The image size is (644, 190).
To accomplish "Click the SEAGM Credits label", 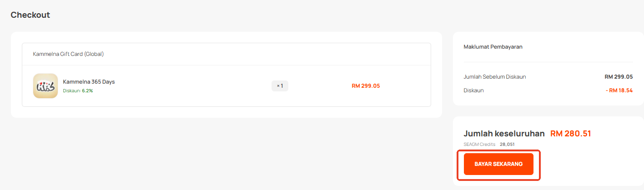I will click(x=479, y=144).
